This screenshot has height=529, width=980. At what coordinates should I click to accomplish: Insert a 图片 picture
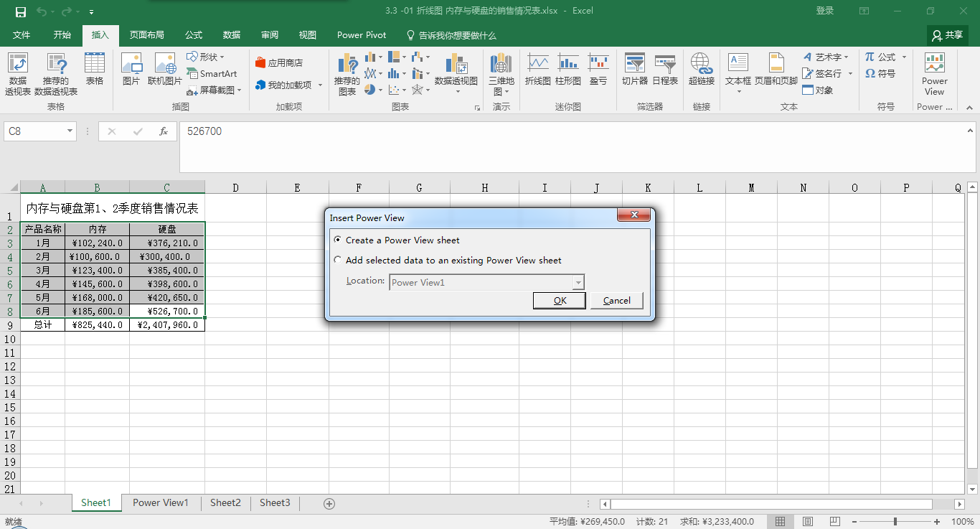[131, 69]
